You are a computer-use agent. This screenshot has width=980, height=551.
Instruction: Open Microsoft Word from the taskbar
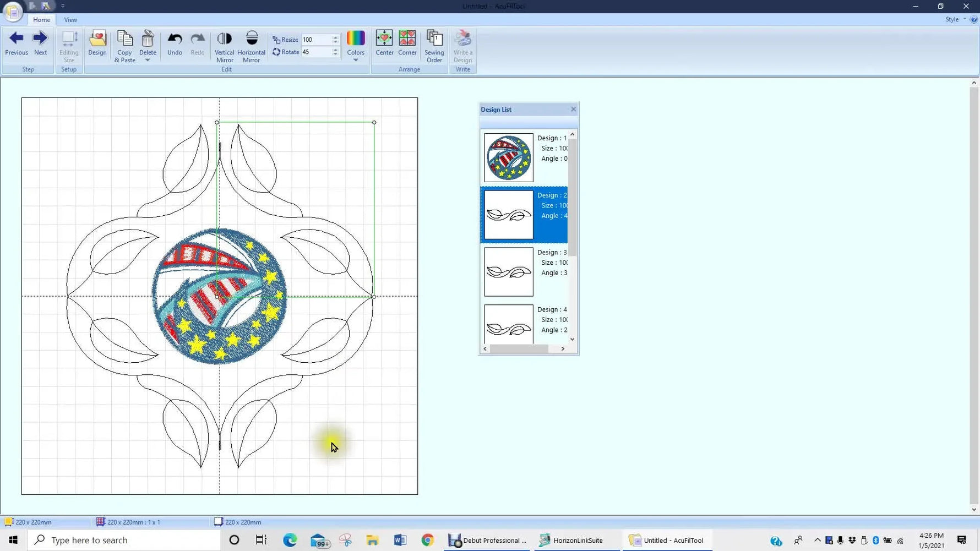pos(400,540)
